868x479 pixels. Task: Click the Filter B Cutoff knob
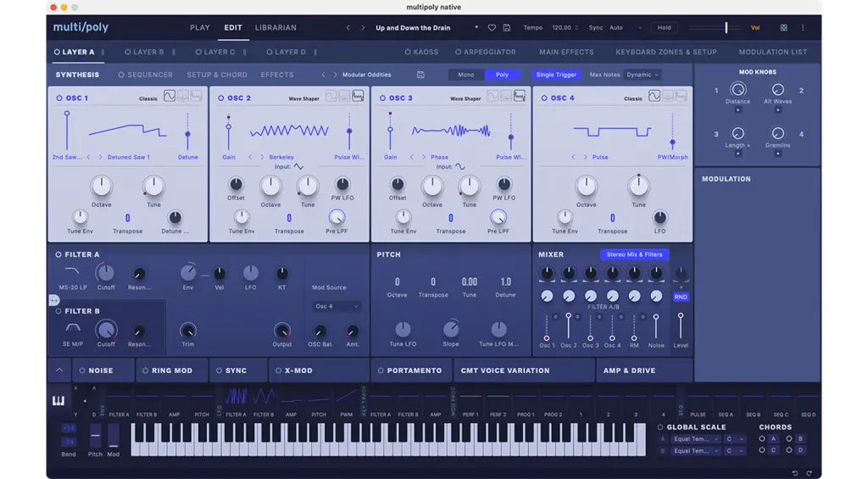coord(106,330)
